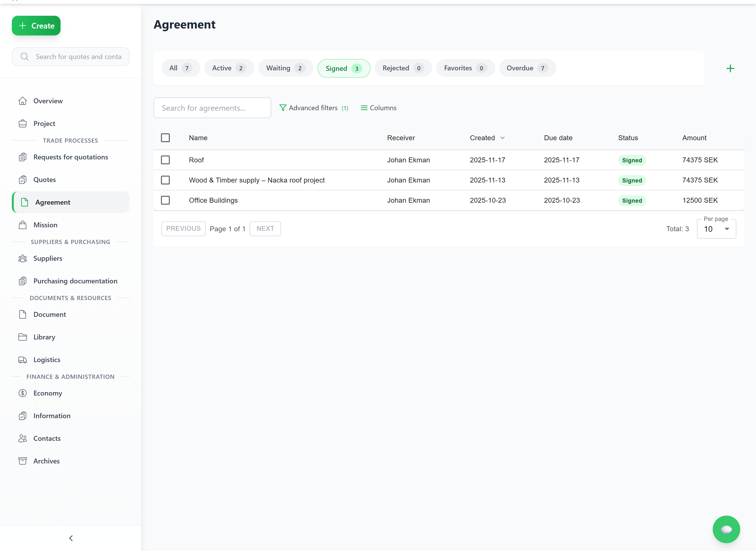This screenshot has width=756, height=551.
Task: Click the NEXT pagination button
Action: point(265,229)
